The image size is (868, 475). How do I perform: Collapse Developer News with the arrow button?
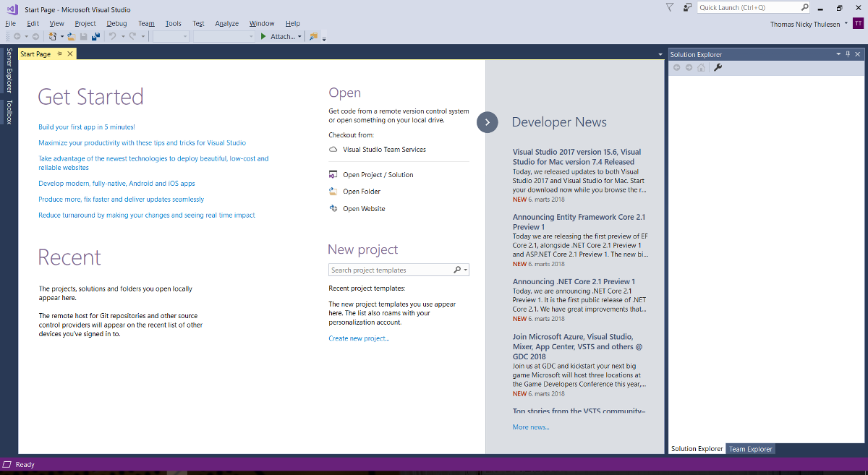[x=488, y=122]
